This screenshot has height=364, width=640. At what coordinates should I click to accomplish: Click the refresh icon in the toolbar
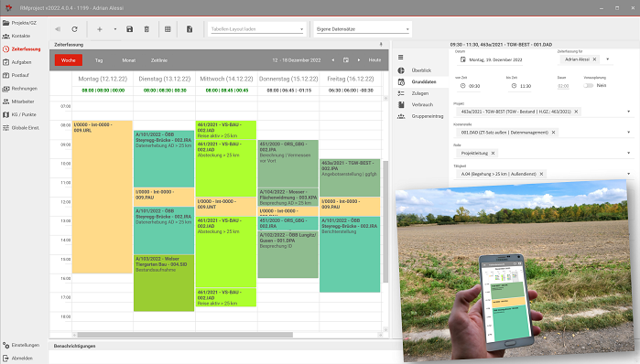click(75, 29)
